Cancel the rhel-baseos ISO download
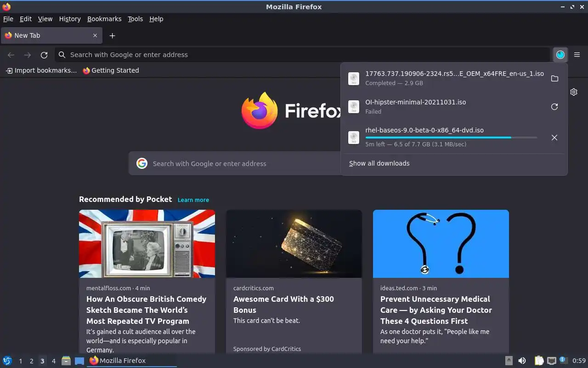The height and width of the screenshot is (368, 588). click(554, 138)
